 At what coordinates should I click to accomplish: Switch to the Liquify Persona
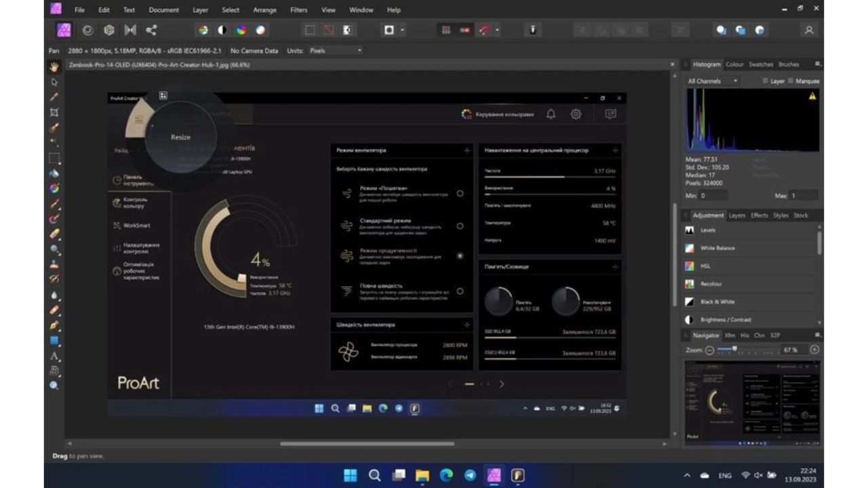[x=87, y=30]
